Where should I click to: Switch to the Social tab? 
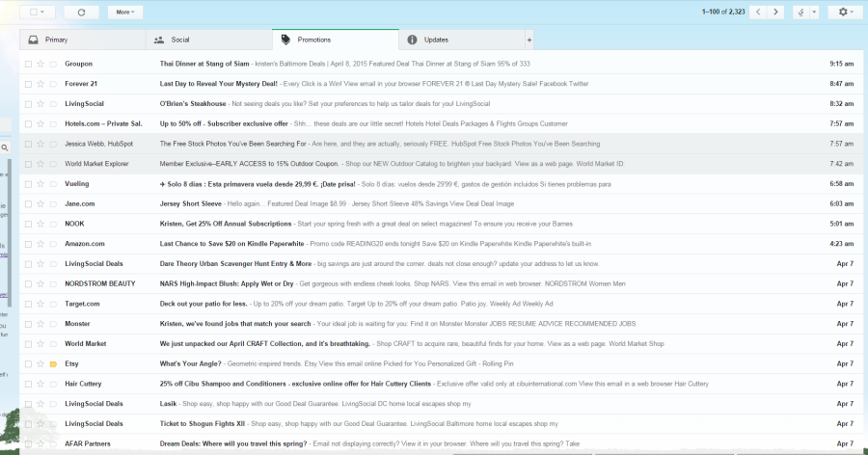(x=209, y=40)
